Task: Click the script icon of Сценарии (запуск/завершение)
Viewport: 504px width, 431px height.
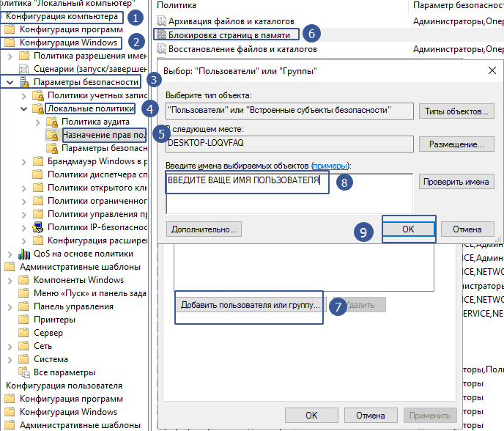Action: (x=24, y=69)
